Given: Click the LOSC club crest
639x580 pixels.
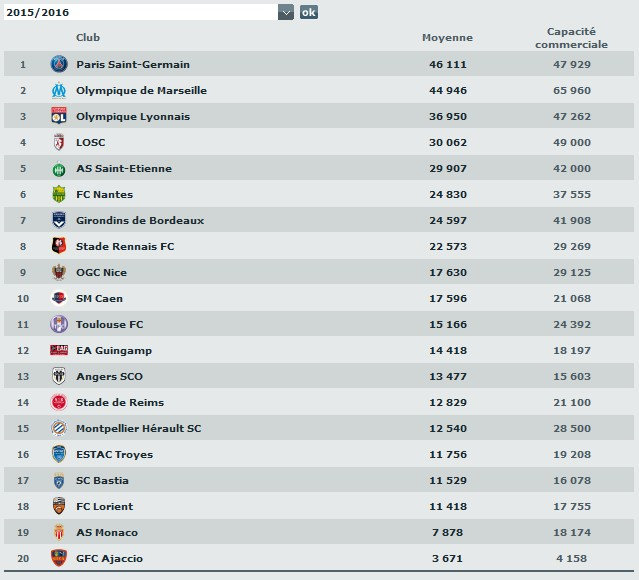Looking at the screenshot, I should click(58, 142).
